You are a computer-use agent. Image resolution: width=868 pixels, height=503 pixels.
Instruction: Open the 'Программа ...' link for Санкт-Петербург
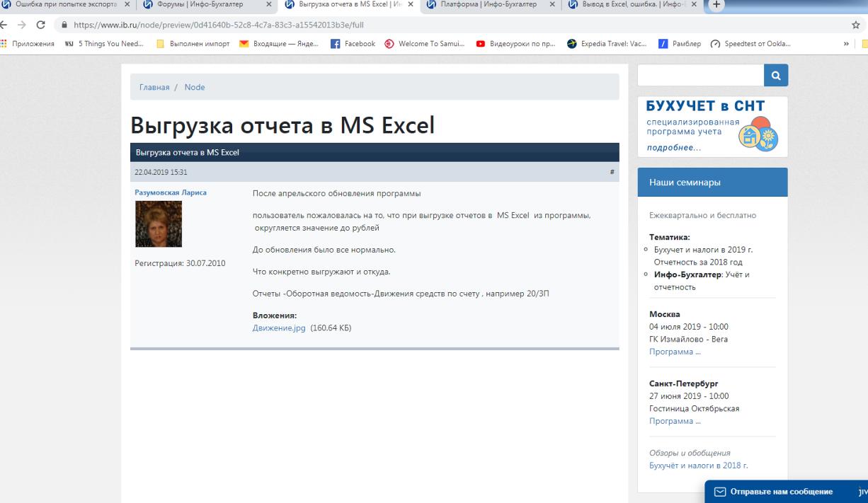point(675,422)
